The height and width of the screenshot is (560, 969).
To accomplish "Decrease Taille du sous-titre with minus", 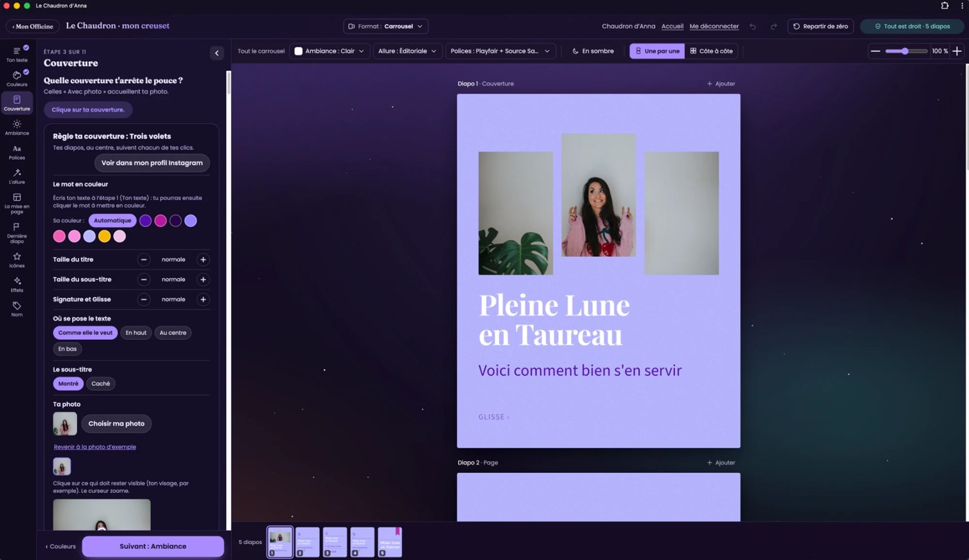I will [x=144, y=280].
